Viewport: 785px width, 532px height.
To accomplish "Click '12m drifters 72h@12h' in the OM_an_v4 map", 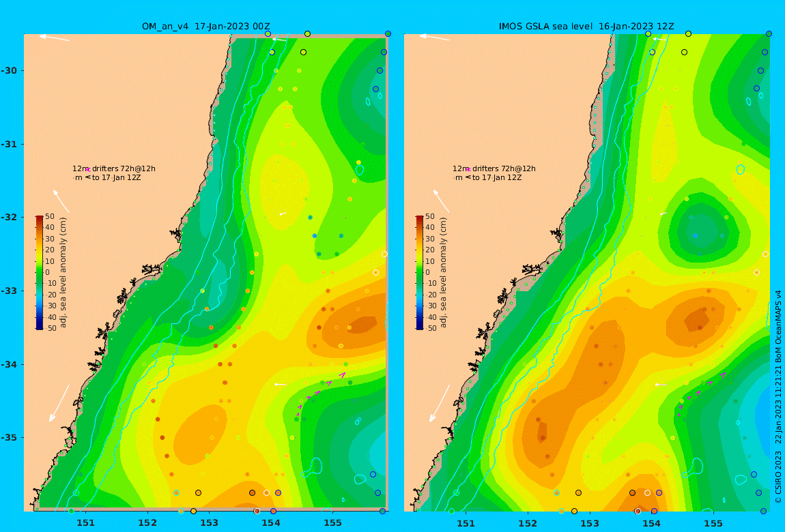I will (x=114, y=169).
